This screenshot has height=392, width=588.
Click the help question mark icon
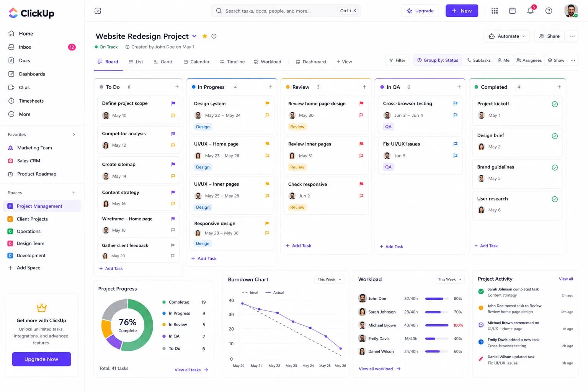[x=549, y=11]
